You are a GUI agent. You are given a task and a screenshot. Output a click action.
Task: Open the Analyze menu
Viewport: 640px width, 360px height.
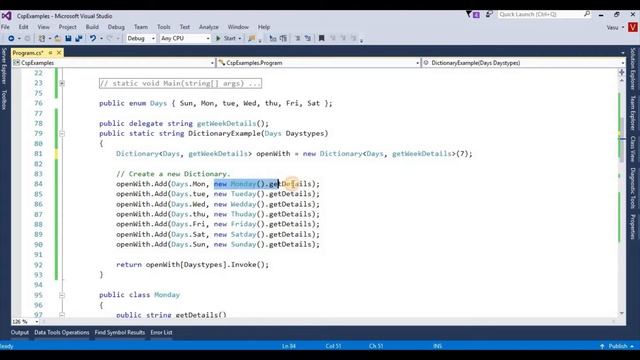(209, 27)
